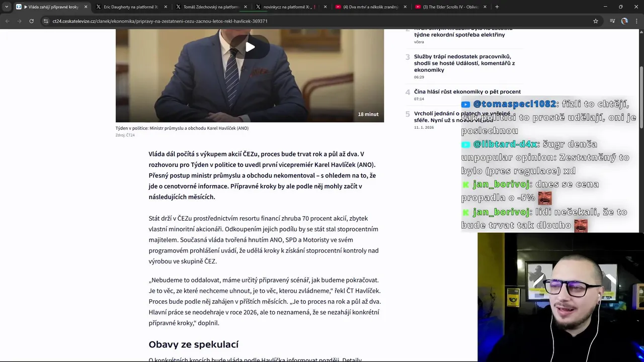
Task: Click the Zdroj: ČT24 source label
Action: click(x=125, y=135)
